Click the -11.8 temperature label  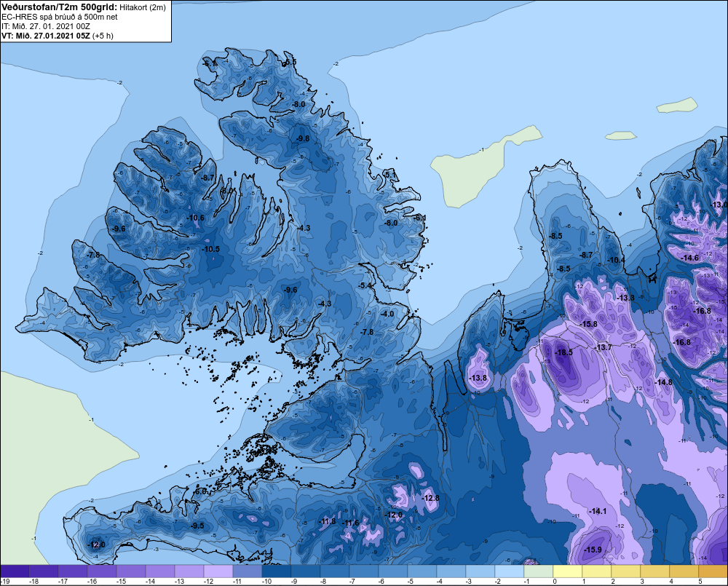(328, 521)
